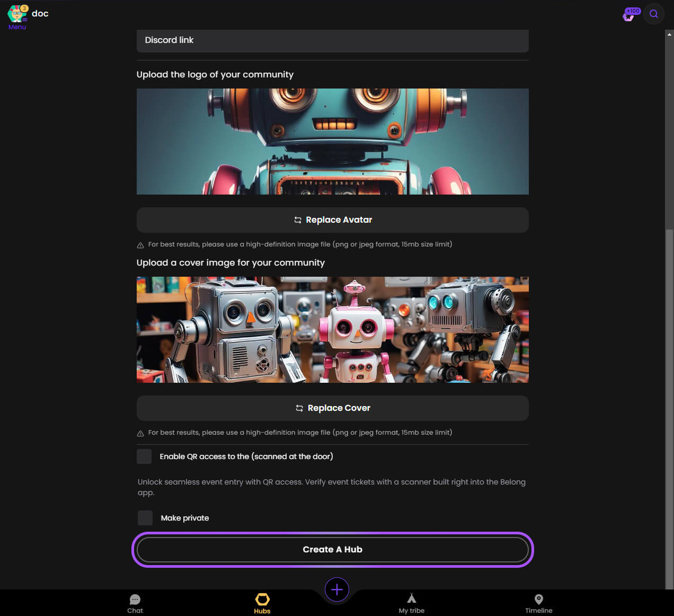This screenshot has width=674, height=616.
Task: Open the My tribe tab
Action: pos(412,604)
